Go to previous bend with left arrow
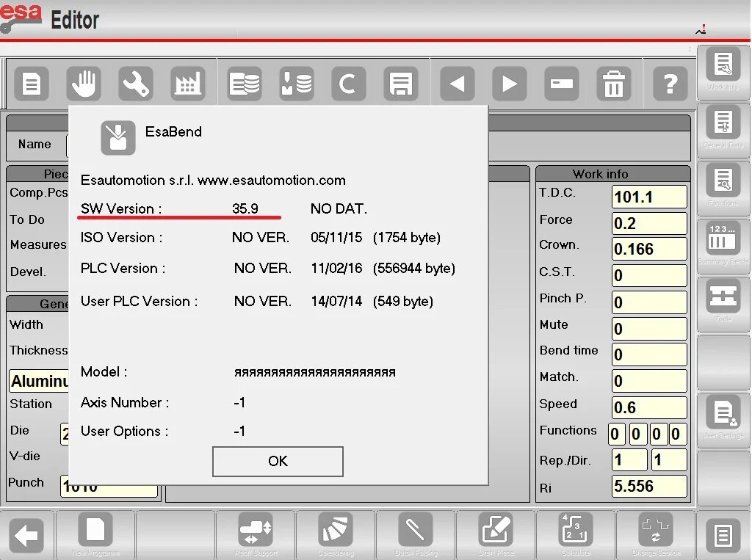752x560 pixels. click(458, 84)
